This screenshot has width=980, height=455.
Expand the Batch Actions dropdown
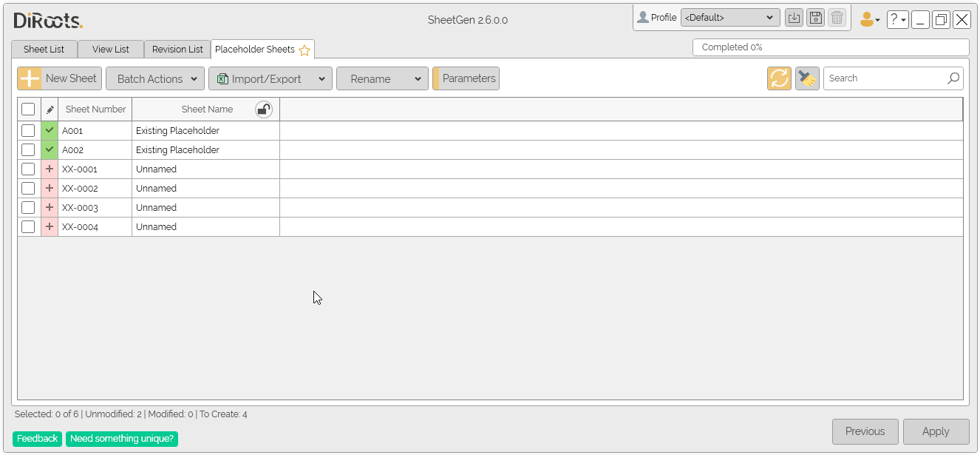click(154, 78)
